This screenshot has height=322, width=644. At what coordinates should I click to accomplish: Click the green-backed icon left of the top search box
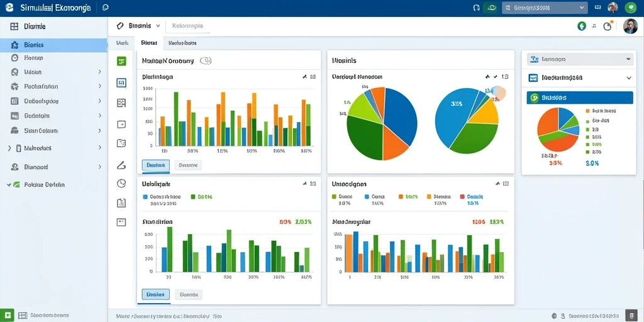tap(491, 8)
